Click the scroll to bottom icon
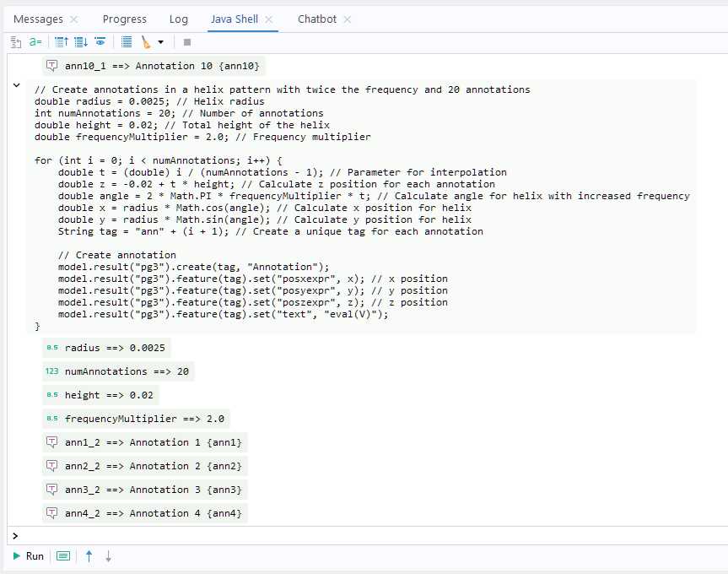This screenshot has height=574, width=728. [x=80, y=41]
